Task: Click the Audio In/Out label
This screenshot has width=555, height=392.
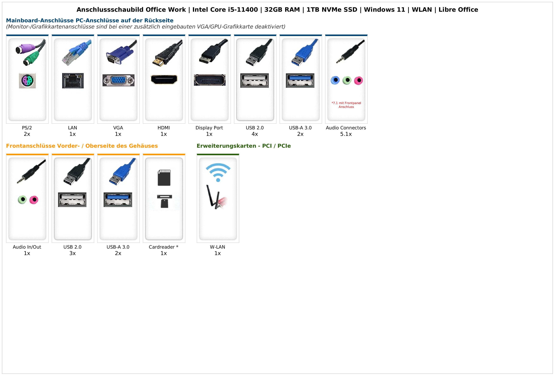Action: (27, 247)
